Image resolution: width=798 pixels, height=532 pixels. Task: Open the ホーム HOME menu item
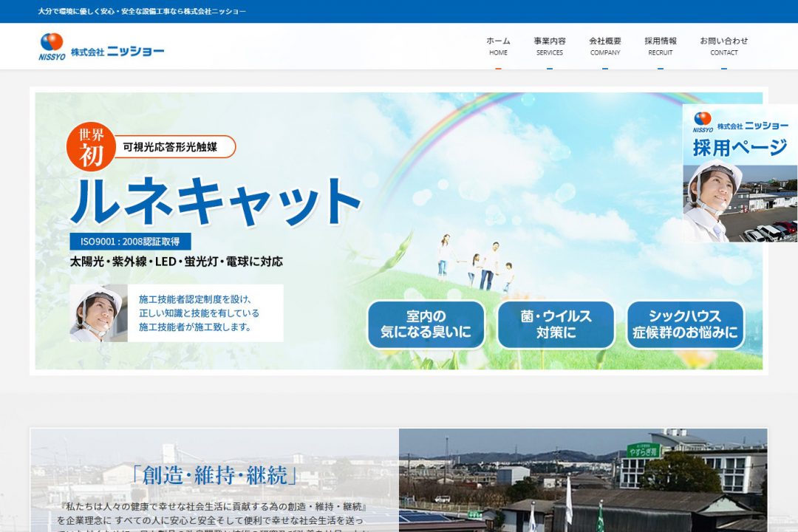point(498,46)
